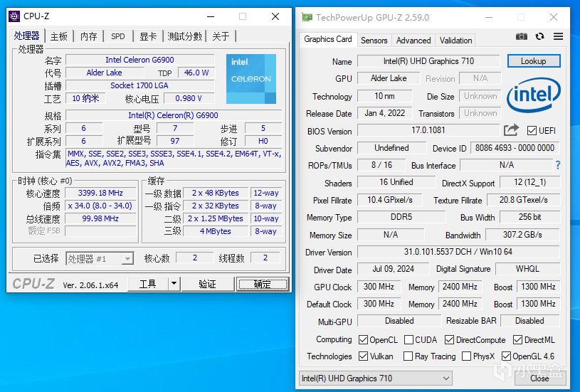Open the 关于 about tab

point(221,36)
